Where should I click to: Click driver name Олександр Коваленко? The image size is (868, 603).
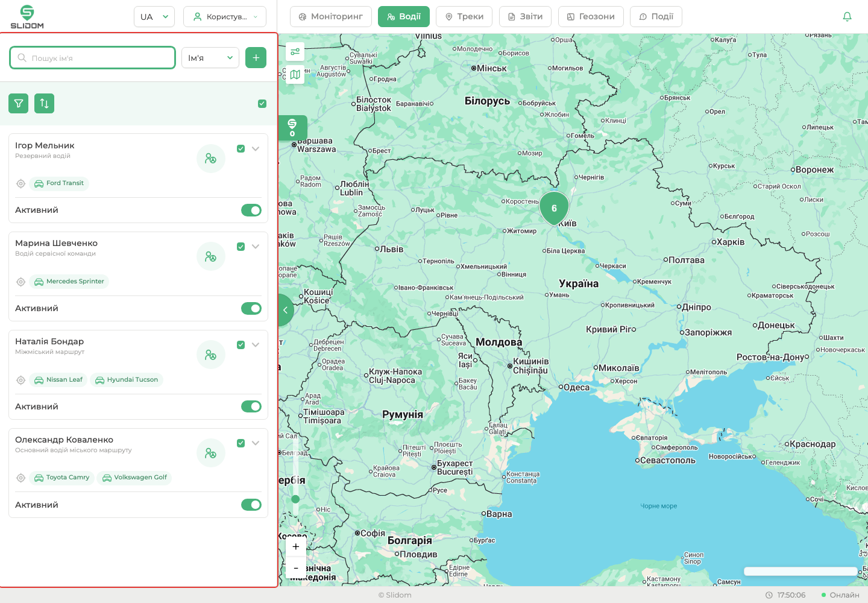point(64,440)
